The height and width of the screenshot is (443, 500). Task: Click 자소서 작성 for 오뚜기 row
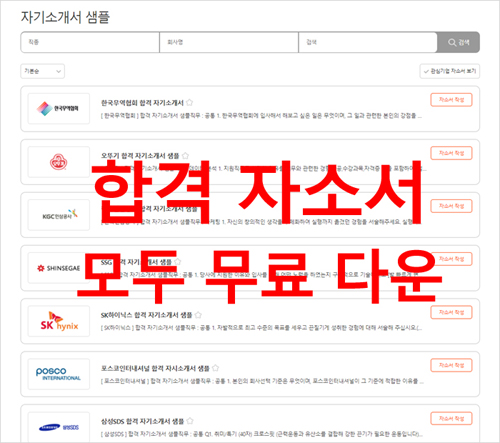point(451,153)
